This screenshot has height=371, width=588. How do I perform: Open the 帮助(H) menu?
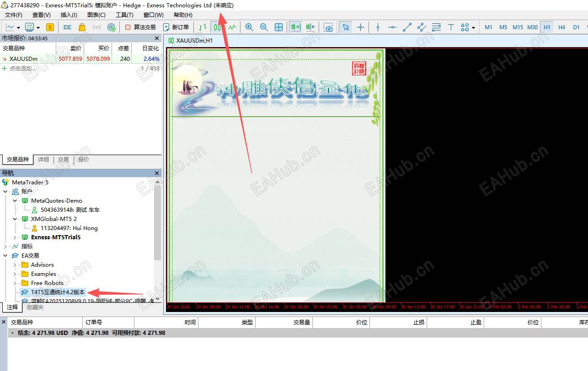pyautogui.click(x=183, y=15)
